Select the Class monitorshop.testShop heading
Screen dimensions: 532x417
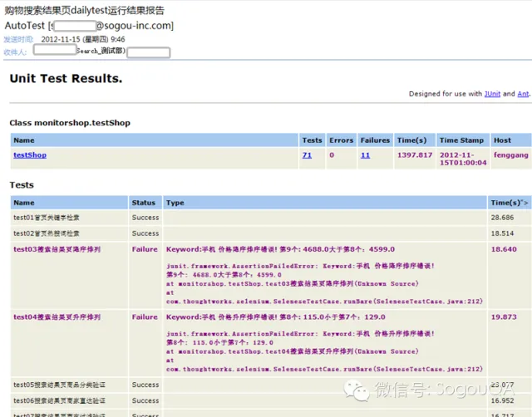(70, 123)
